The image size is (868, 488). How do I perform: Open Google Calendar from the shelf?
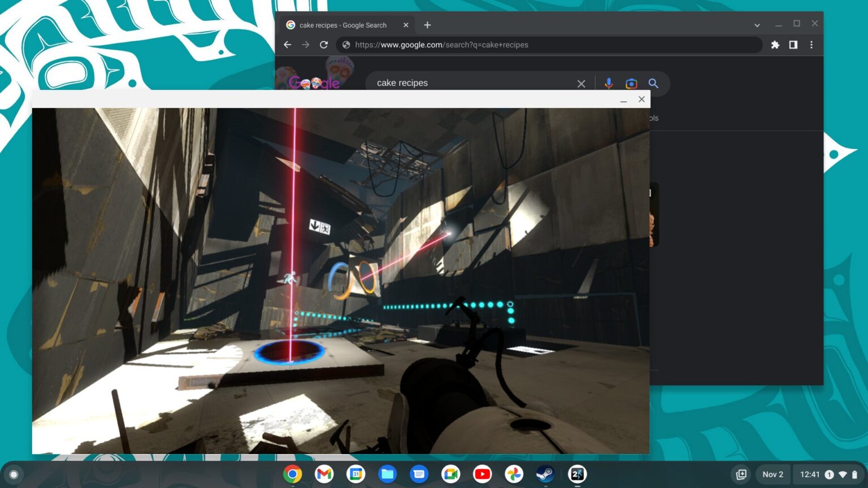pyautogui.click(x=356, y=474)
